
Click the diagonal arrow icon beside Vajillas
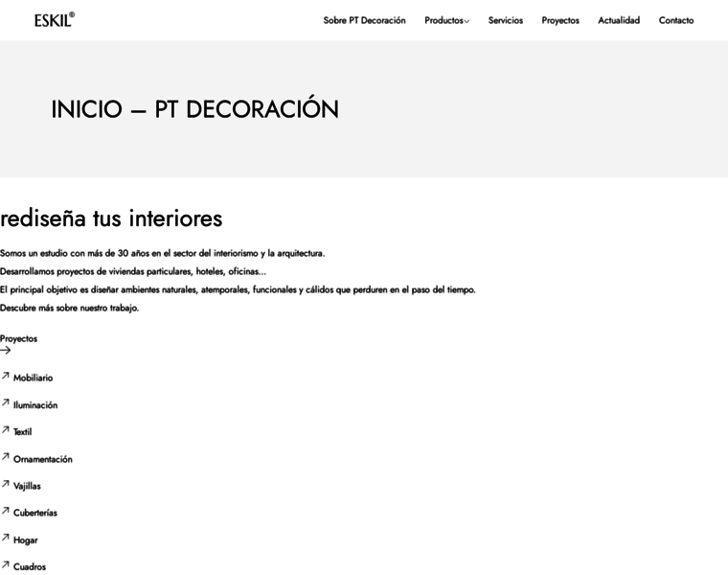point(6,484)
